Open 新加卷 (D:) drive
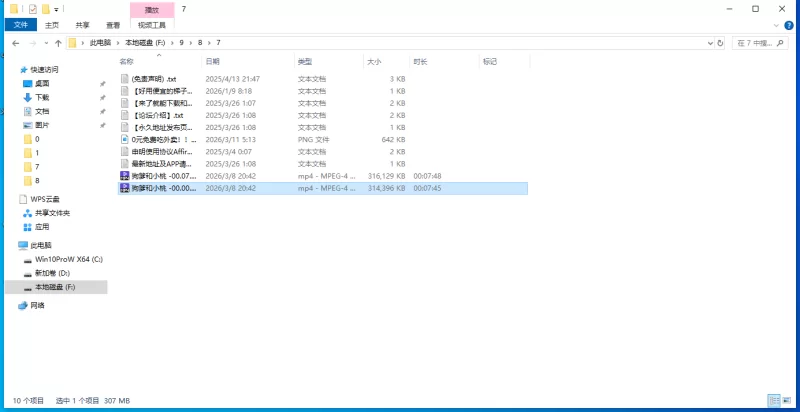The height and width of the screenshot is (412, 800). pos(52,273)
